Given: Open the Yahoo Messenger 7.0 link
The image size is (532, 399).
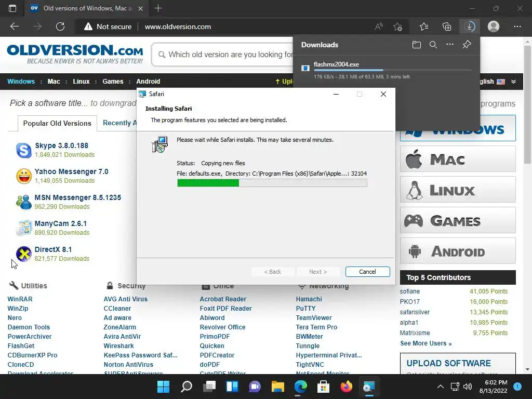Looking at the screenshot, I should [71, 171].
